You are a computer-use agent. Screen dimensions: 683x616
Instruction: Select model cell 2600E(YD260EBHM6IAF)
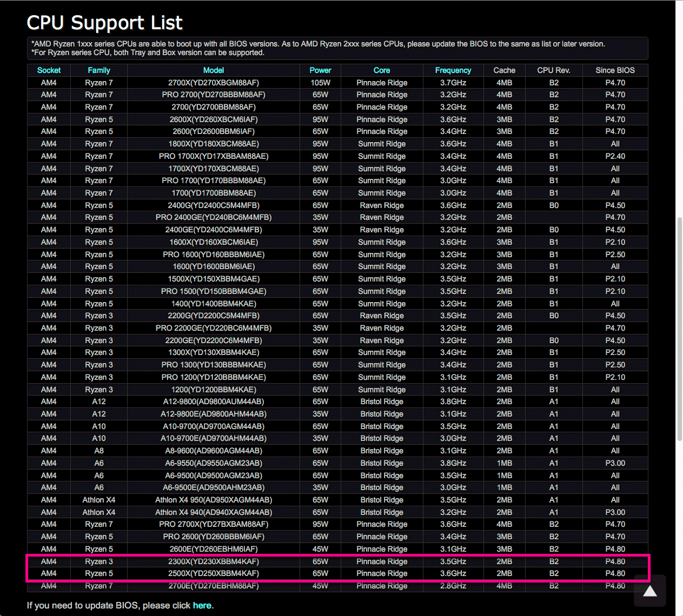coord(214,549)
